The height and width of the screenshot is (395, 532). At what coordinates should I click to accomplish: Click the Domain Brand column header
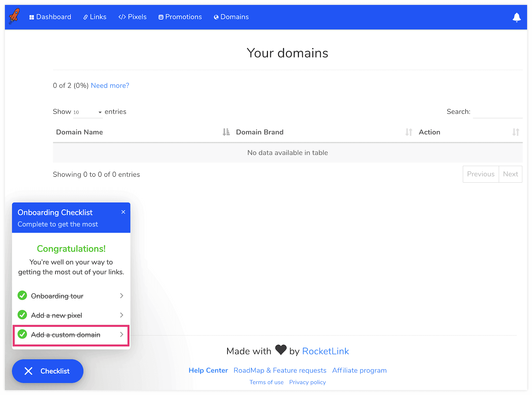(x=259, y=132)
